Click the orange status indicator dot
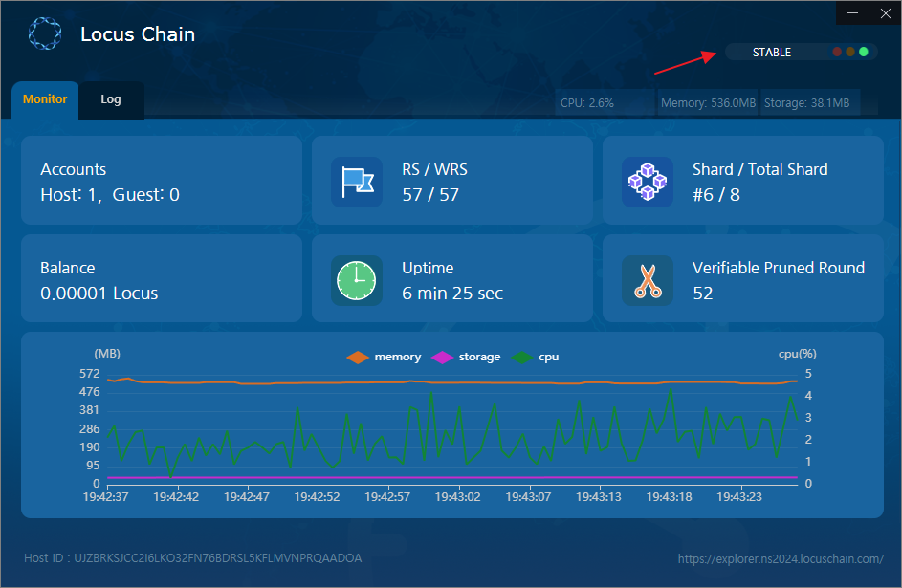This screenshot has height=588, width=902. pos(850,52)
